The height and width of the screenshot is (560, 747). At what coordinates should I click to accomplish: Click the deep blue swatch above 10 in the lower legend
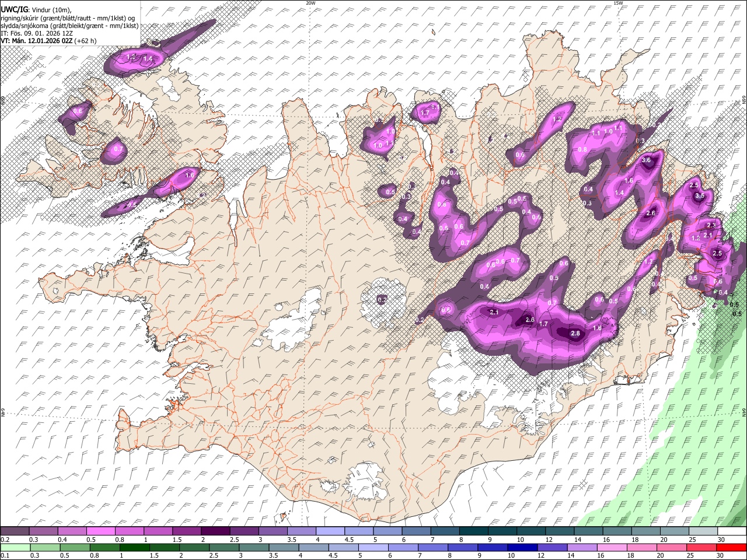click(522, 547)
